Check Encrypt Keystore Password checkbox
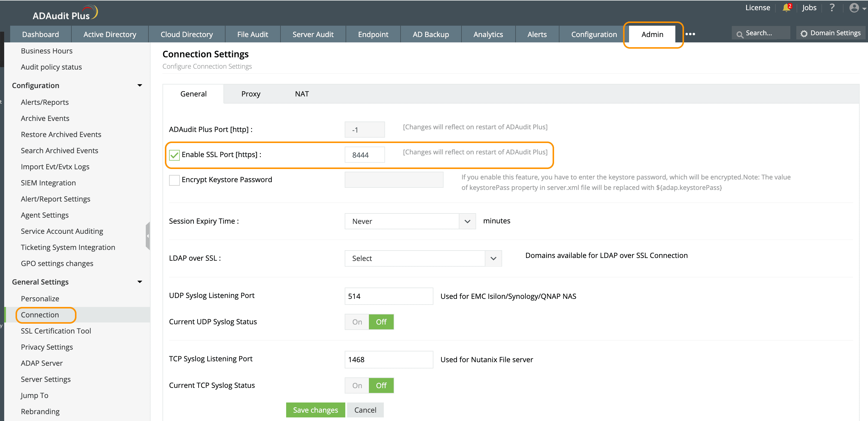868x421 pixels. coord(174,180)
